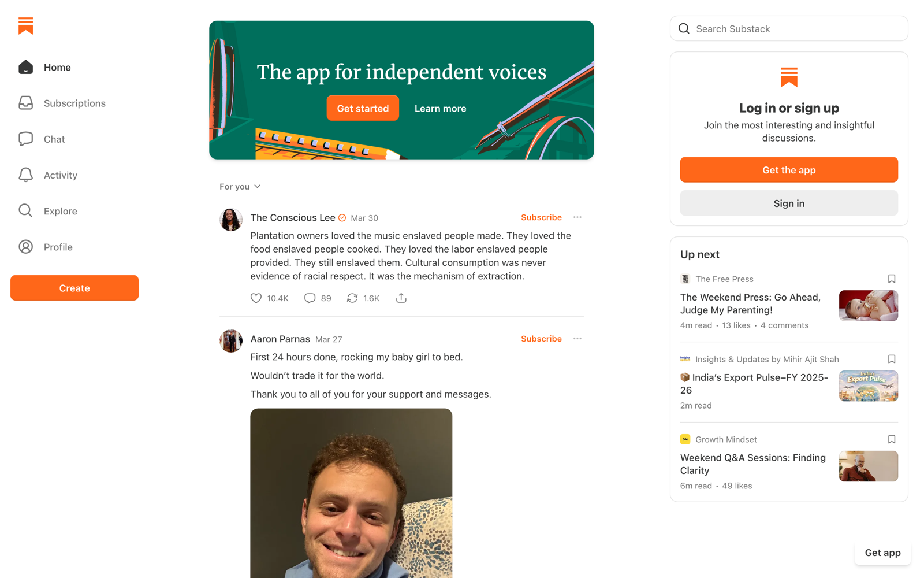
Task: Bookmark Weekend Q&A Sessions article
Action: point(892,440)
